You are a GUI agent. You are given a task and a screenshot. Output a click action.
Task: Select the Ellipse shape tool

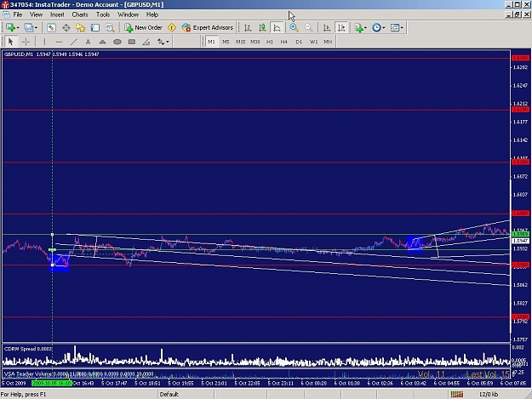click(117, 42)
